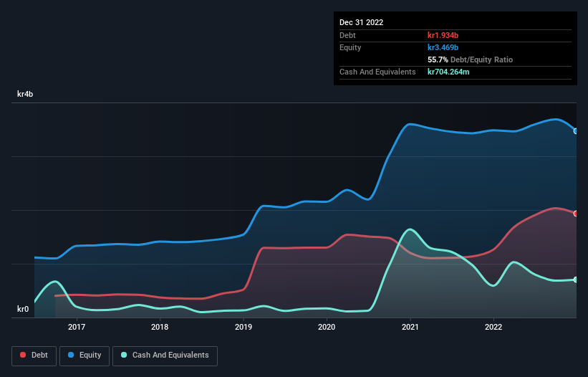This screenshot has height=377, width=588.
Task: Click the 2018 x-axis label
Action: (160, 327)
